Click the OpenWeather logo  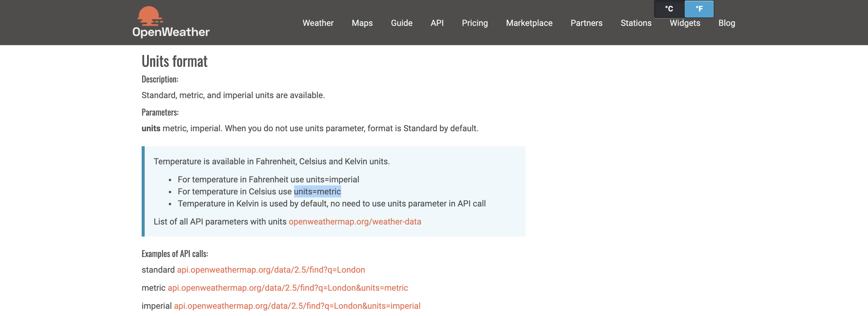pos(171,22)
